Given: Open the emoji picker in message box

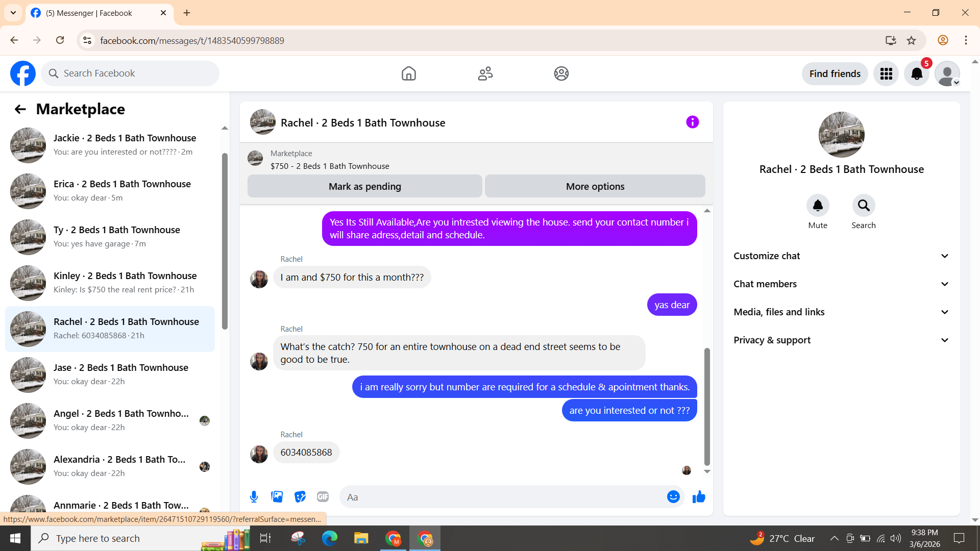Looking at the screenshot, I should pos(673,497).
